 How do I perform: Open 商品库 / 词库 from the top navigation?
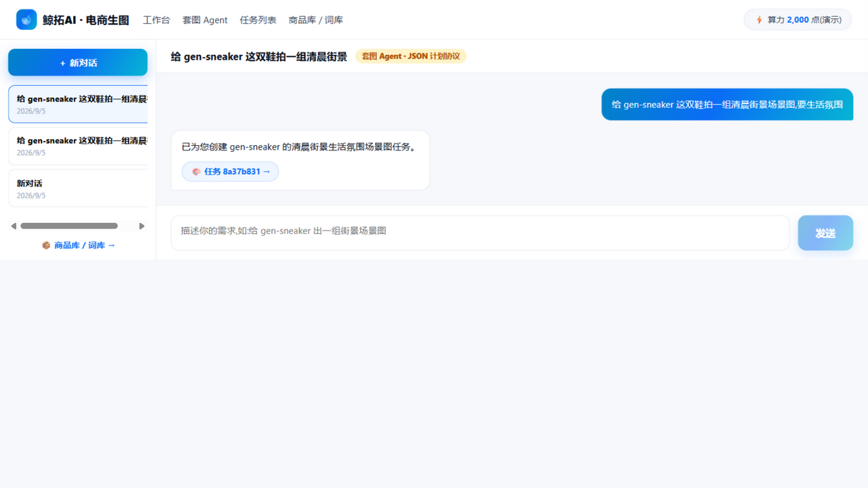point(315,20)
